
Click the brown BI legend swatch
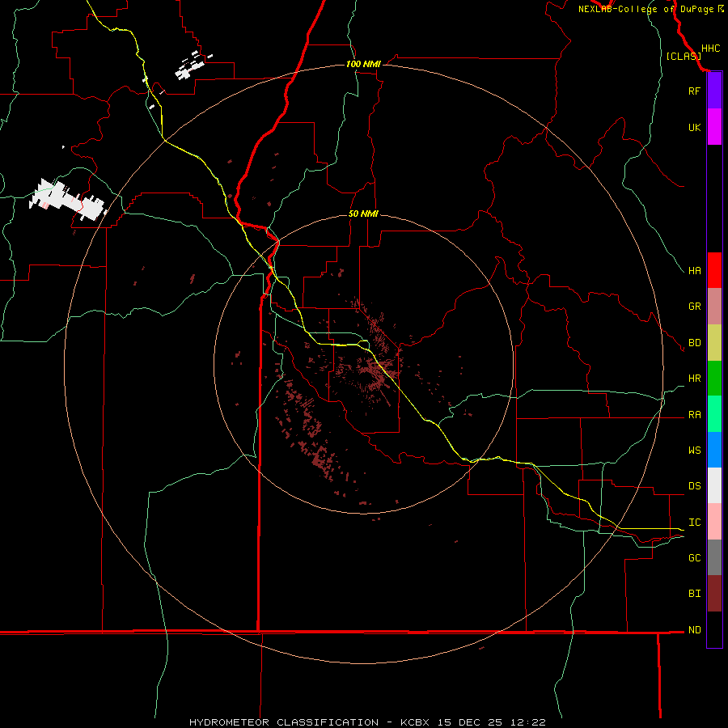[x=714, y=594]
